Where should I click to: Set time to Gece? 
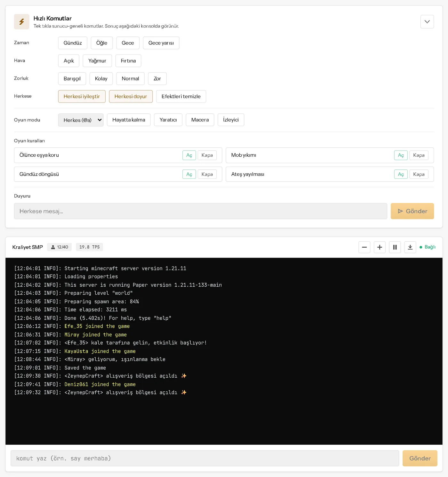pyautogui.click(x=128, y=43)
